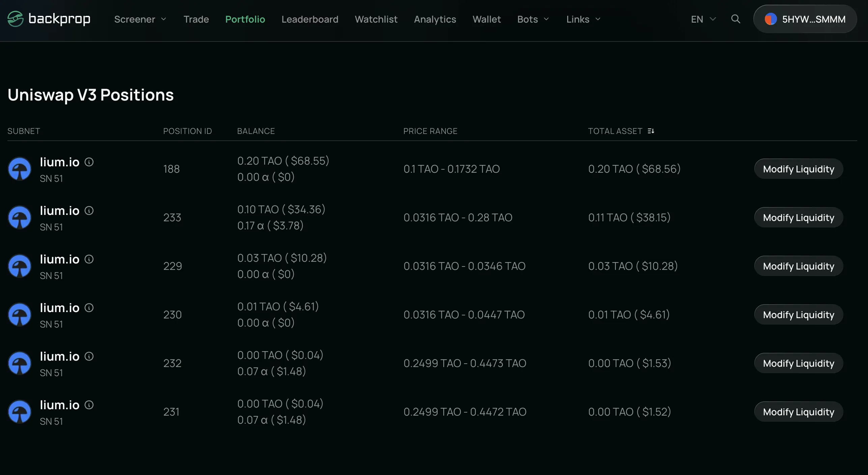The height and width of the screenshot is (475, 868).
Task: Click lium.io subnet logo in position 232 row
Action: [20, 363]
